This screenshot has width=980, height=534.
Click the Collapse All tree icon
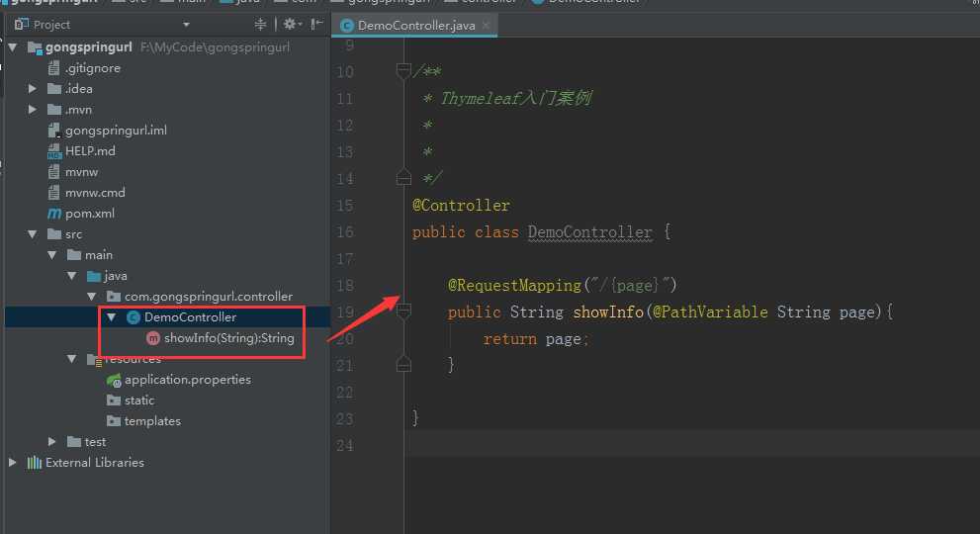point(261,25)
